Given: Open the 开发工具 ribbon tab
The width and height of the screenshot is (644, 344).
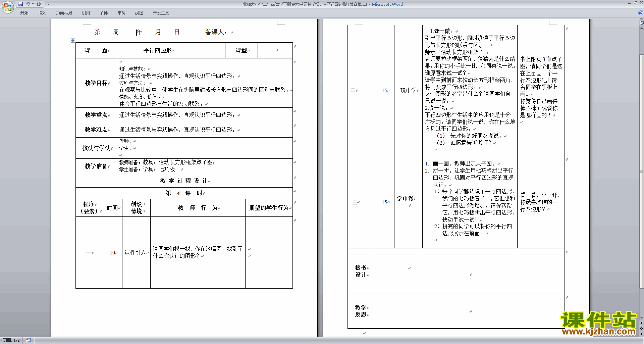Looking at the screenshot, I should 161,13.
